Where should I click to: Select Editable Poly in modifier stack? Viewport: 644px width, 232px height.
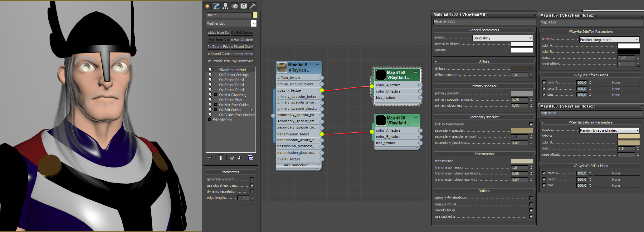click(x=222, y=120)
